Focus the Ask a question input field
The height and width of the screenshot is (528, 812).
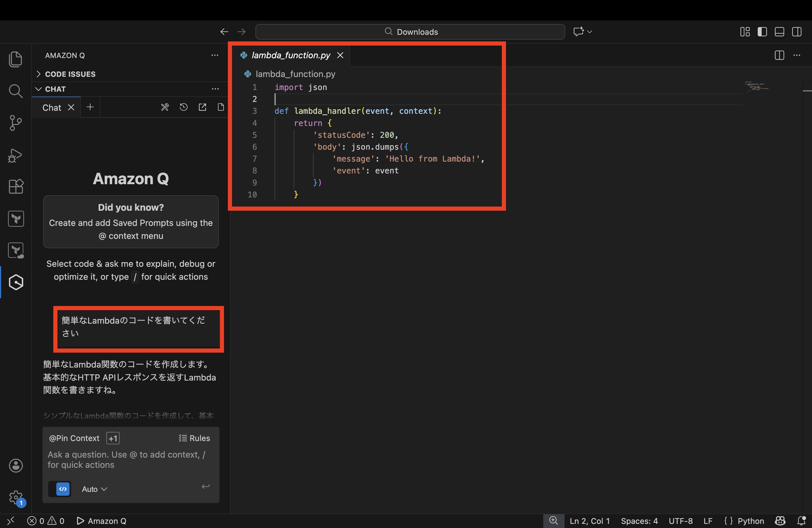(126, 460)
